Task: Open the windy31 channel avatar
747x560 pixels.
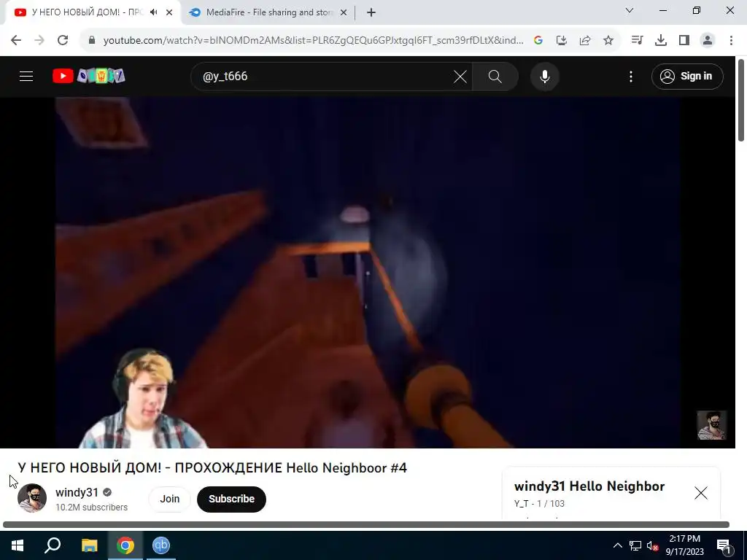Action: 32,498
